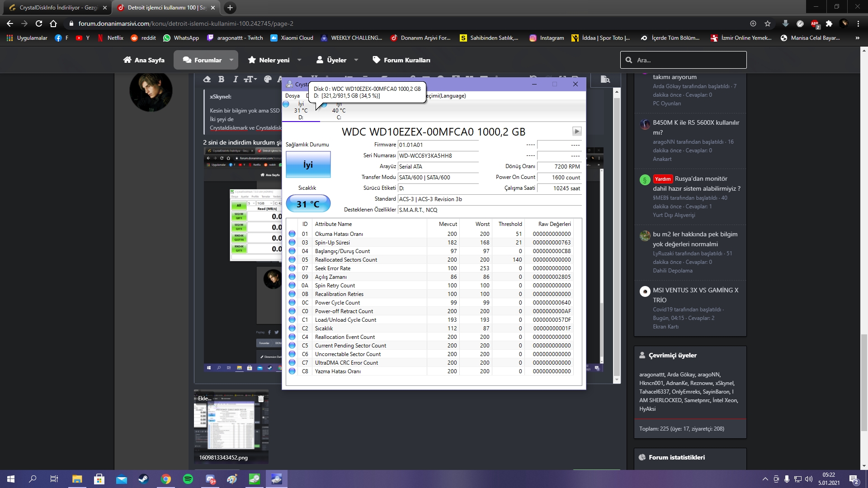Image resolution: width=868 pixels, height=488 pixels.
Task: Open Task View in taskbar
Action: pyautogui.click(x=54, y=479)
